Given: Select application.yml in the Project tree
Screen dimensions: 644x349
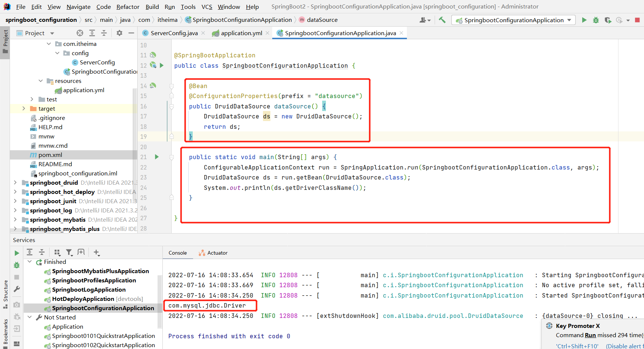Looking at the screenshot, I should [84, 90].
